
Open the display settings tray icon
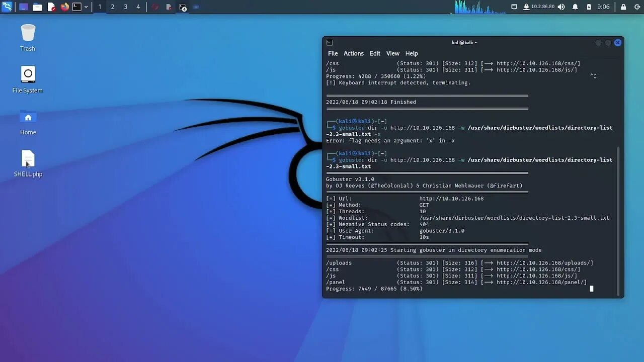(514, 7)
